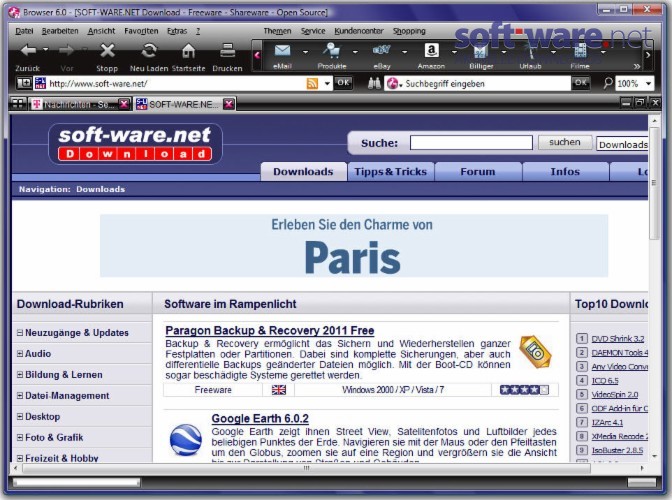Click the Zurück back arrow button
Screen dimensions: 672x500
click(28, 51)
